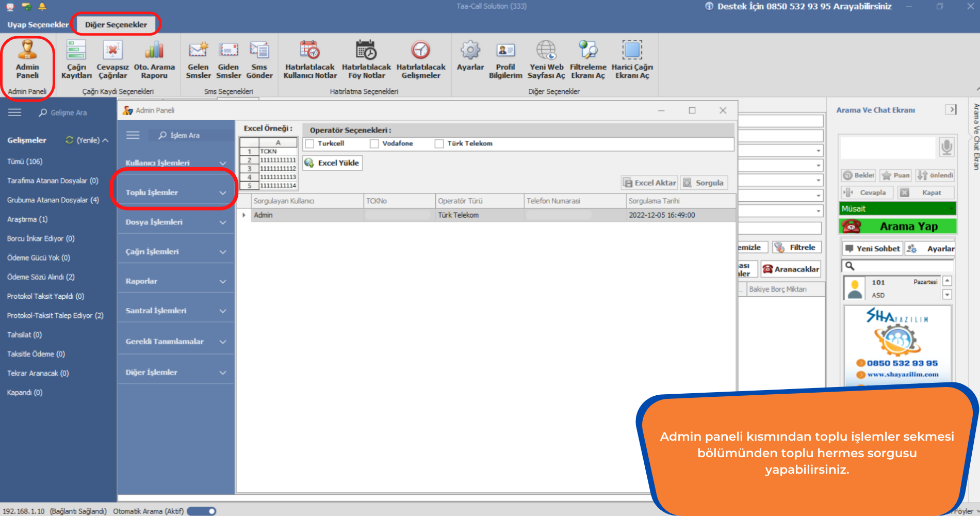Collapse the Gelişmeler list chevron
This screenshot has width=980, height=516.
pos(106,140)
